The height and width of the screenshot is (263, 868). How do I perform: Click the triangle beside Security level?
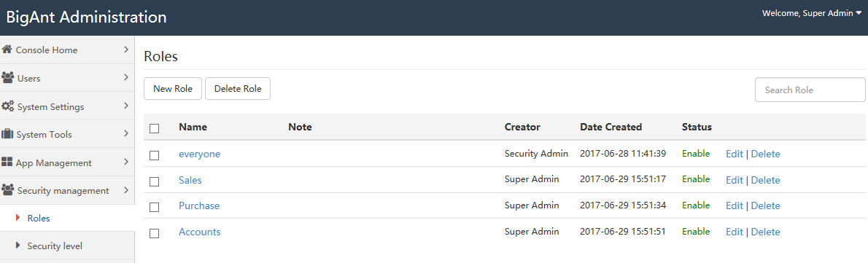coord(18,246)
